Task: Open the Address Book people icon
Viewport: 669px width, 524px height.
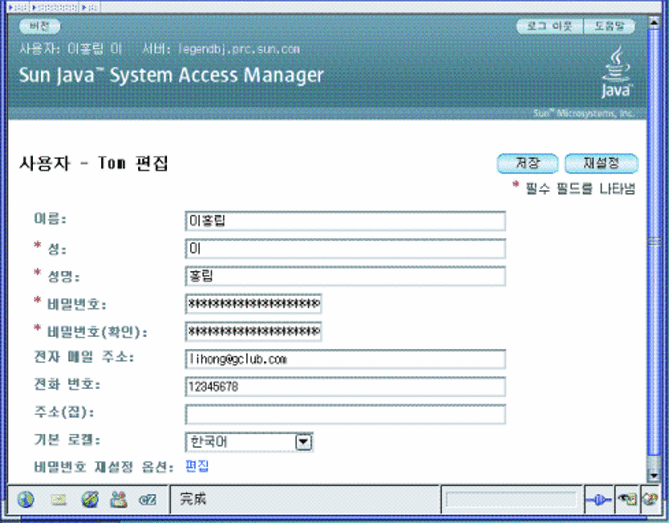Action: [x=118, y=499]
